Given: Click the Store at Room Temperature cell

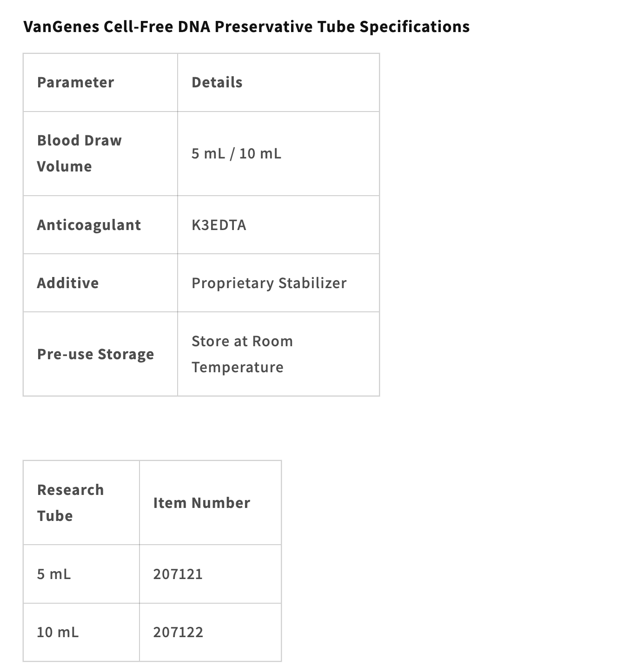Looking at the screenshot, I should point(242,354).
